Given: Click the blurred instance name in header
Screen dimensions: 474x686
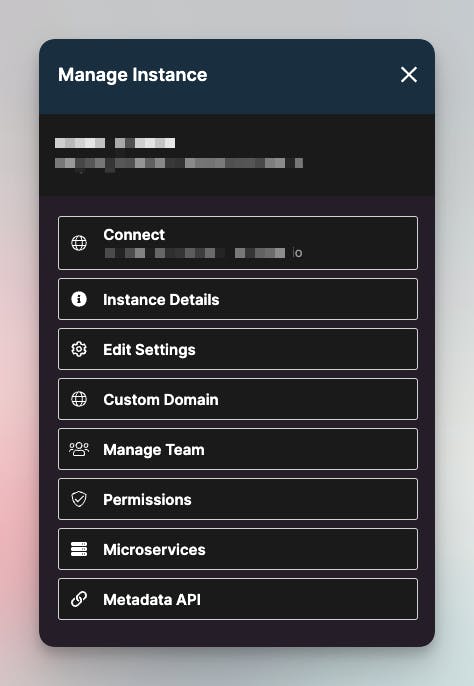Looking at the screenshot, I should (115, 143).
